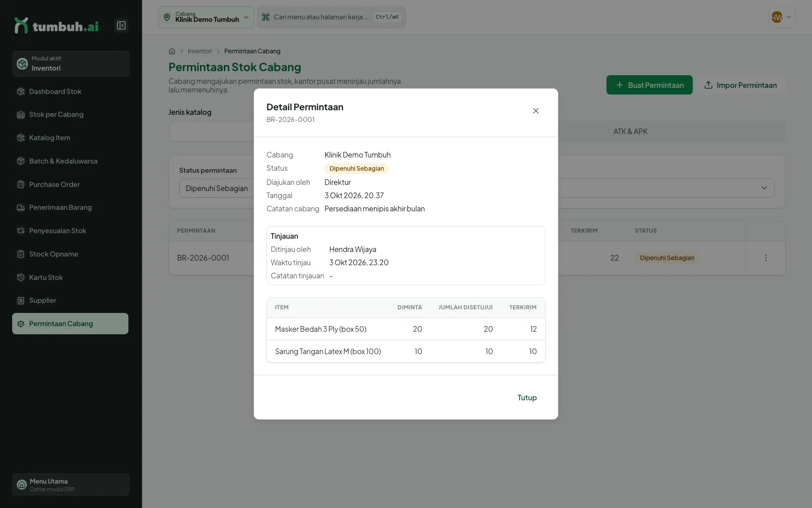
Task: Open the user avatar menu
Action: point(782,17)
